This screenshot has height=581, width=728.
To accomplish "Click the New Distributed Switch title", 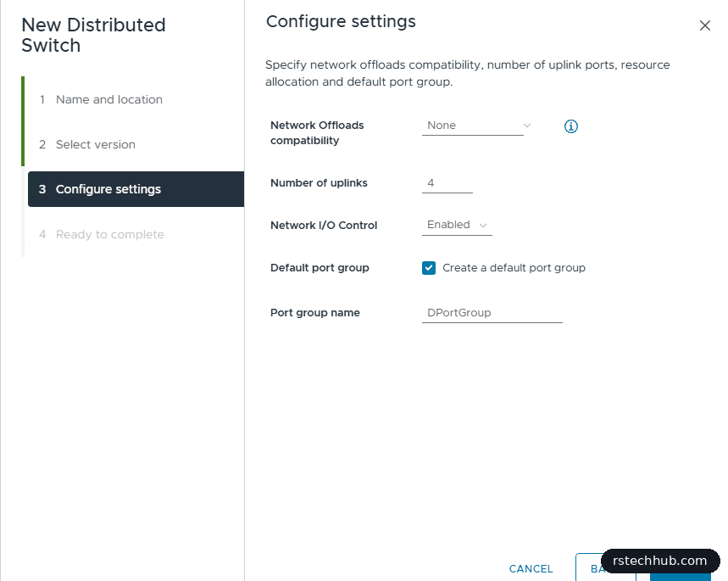I will point(93,35).
